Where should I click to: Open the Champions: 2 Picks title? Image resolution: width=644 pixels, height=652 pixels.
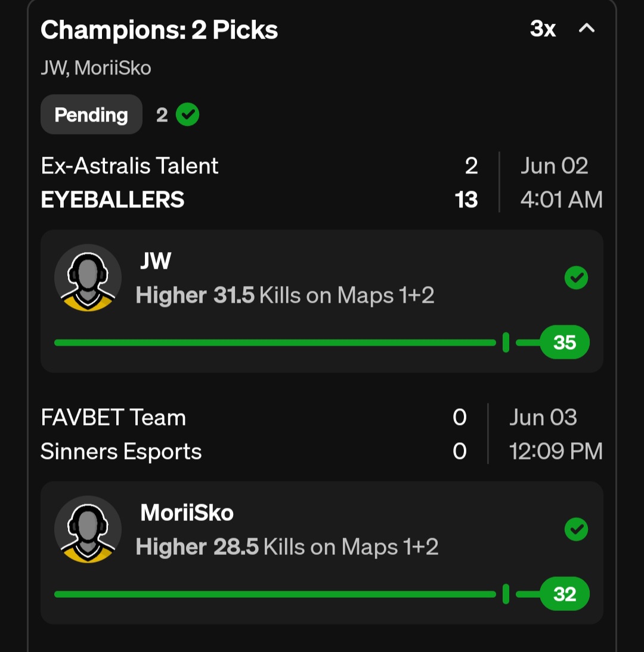[x=159, y=30]
